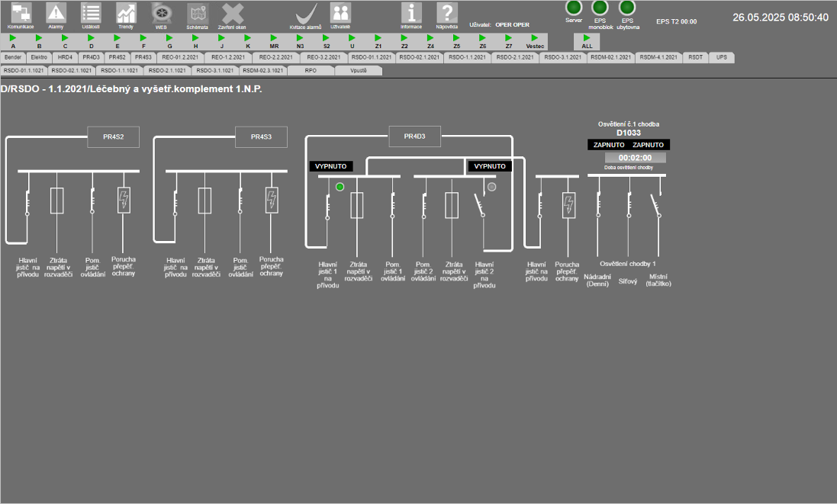Click the PR4D3 switchboard box
Image resolution: width=837 pixels, height=504 pixels.
point(414,137)
